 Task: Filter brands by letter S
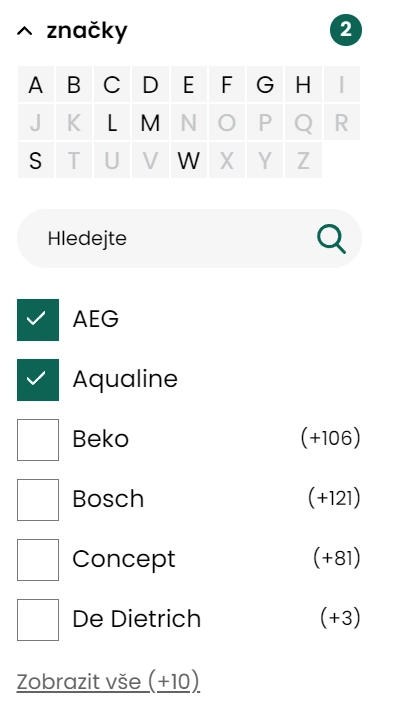pyautogui.click(x=36, y=161)
